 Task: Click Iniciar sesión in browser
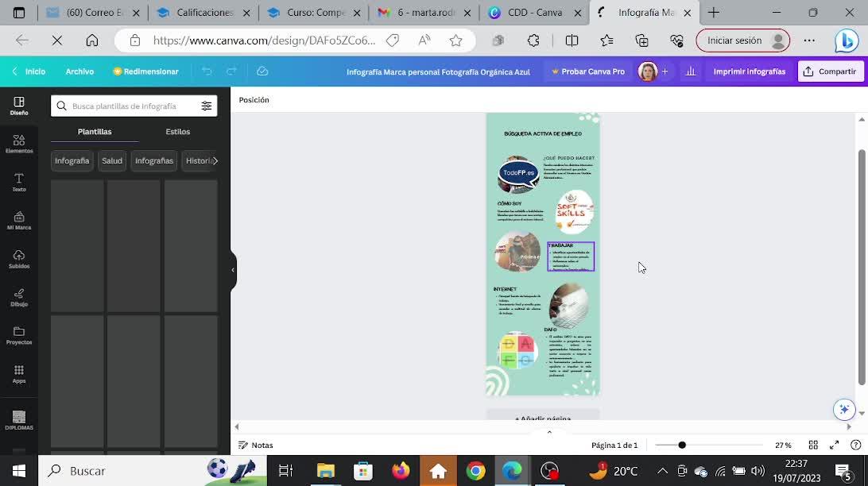pyautogui.click(x=743, y=40)
